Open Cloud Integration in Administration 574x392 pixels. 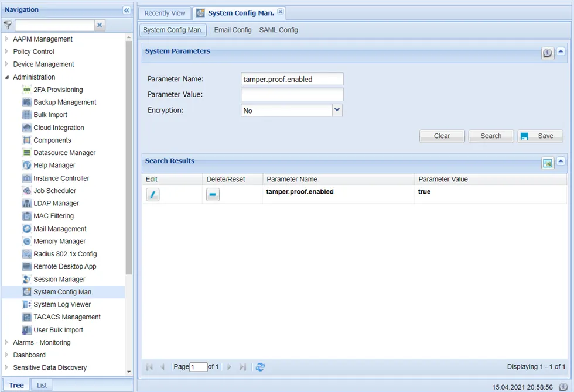pyautogui.click(x=59, y=128)
